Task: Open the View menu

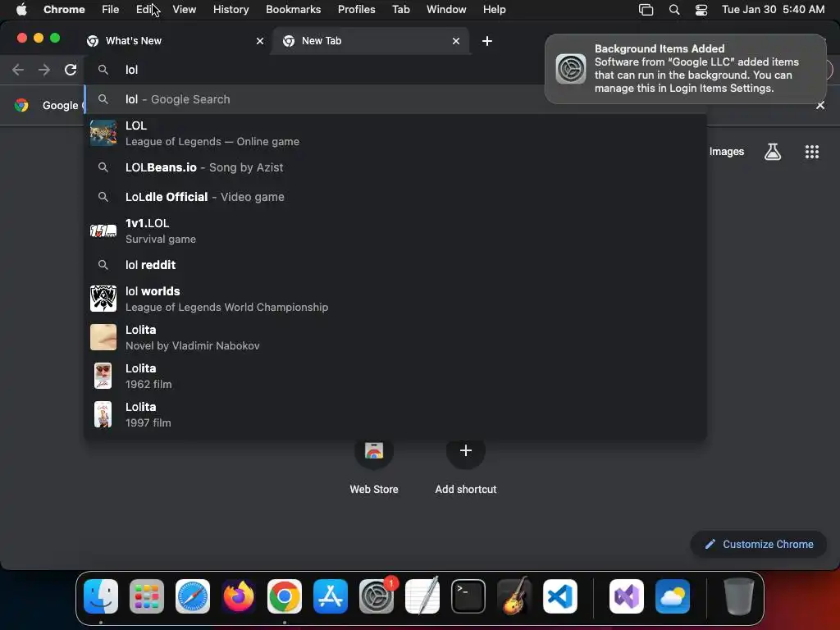Action: pos(185,10)
